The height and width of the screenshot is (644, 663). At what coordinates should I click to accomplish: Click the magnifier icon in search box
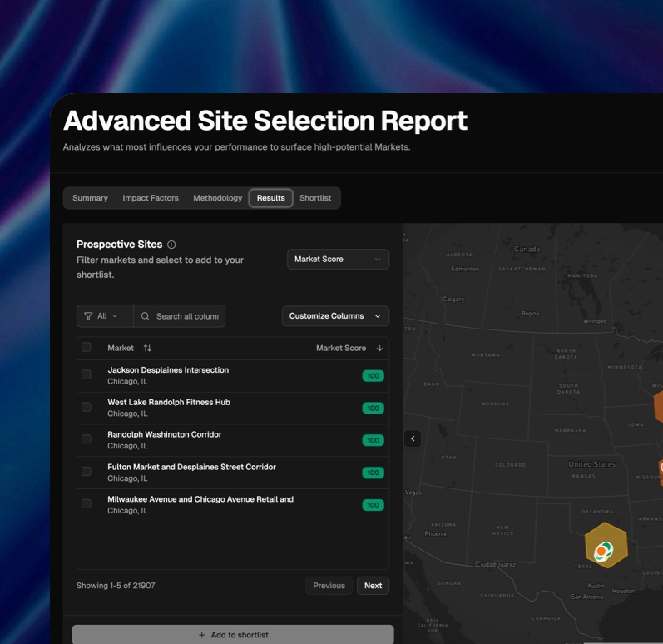coord(146,316)
